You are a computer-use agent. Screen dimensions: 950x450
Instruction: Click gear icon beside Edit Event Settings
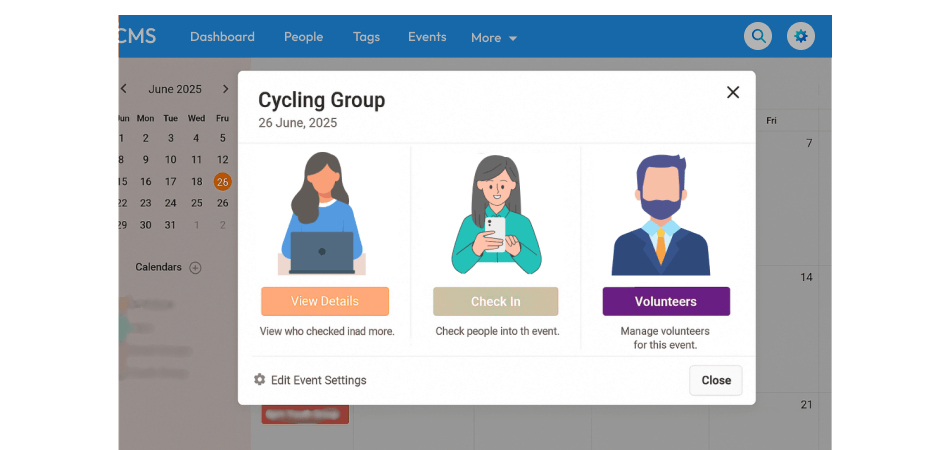260,380
